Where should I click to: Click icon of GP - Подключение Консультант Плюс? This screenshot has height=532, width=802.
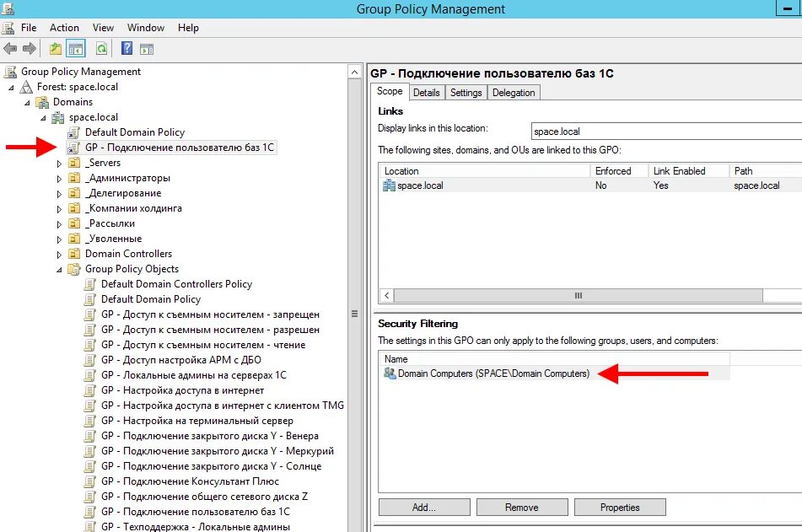tap(90, 481)
